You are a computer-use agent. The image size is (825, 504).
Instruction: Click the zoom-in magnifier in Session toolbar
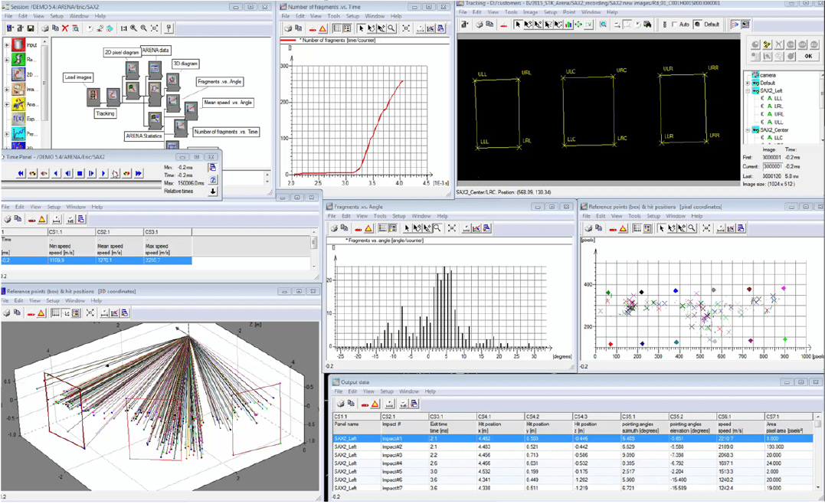tap(133, 28)
